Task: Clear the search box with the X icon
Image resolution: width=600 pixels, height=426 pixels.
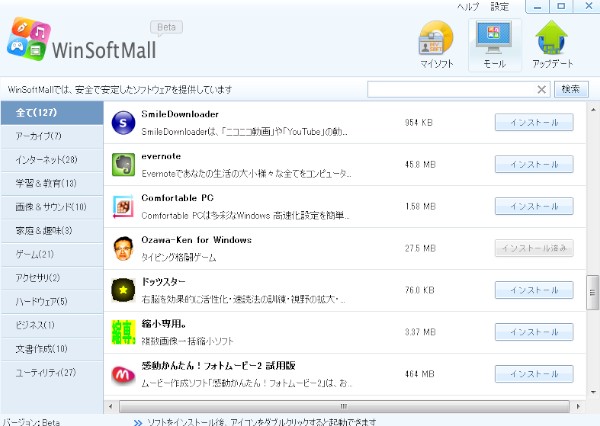Action: tap(541, 90)
